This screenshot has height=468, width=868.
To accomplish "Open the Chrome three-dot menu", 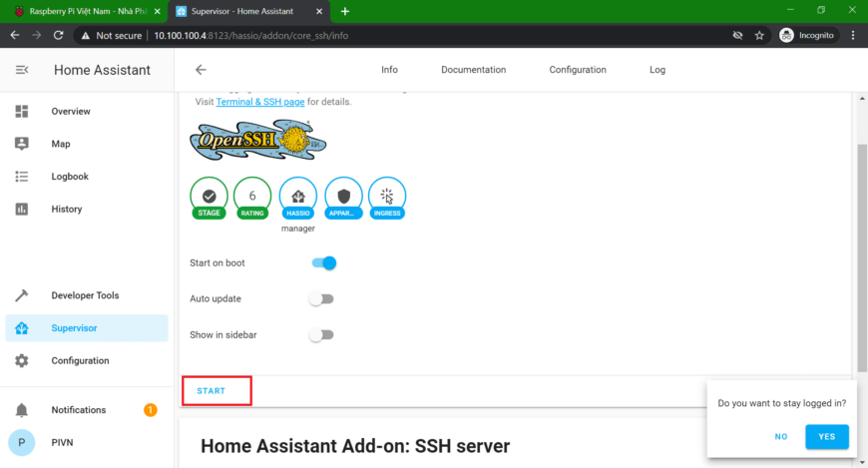I will [x=853, y=35].
